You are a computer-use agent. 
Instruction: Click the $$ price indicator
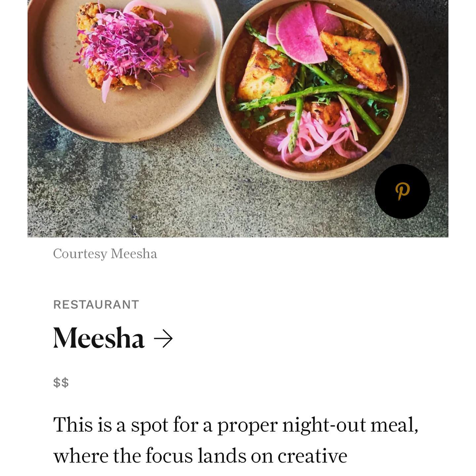[x=61, y=382]
